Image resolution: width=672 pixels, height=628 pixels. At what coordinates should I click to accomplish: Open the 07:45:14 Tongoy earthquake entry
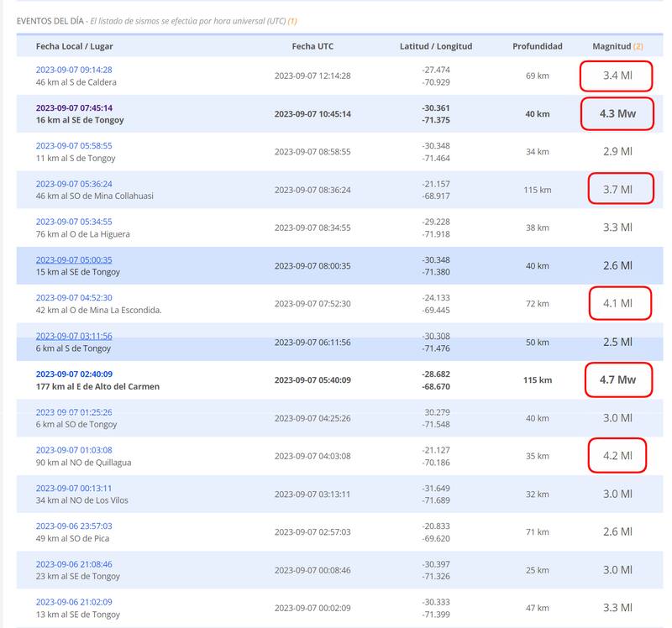[74, 107]
